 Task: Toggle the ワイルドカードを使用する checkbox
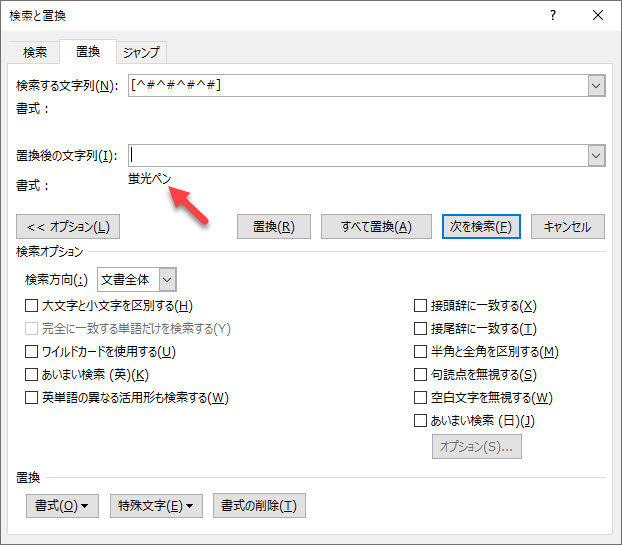pos(32,352)
